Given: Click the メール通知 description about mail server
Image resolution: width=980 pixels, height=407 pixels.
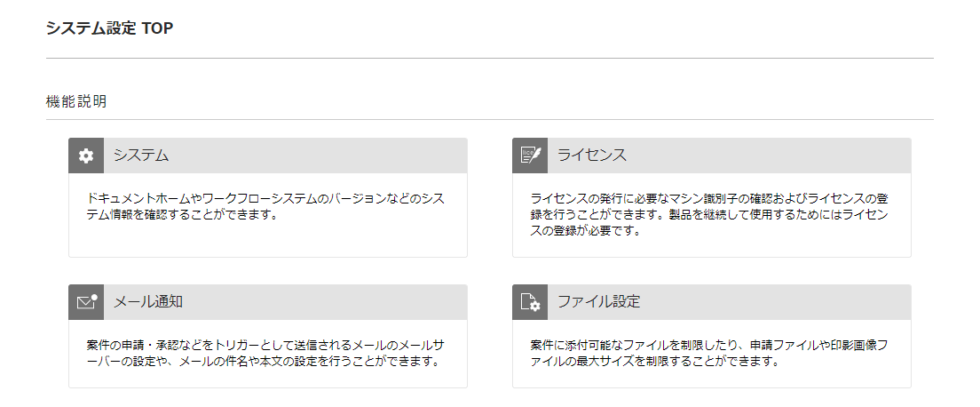Looking at the screenshot, I should [265, 354].
